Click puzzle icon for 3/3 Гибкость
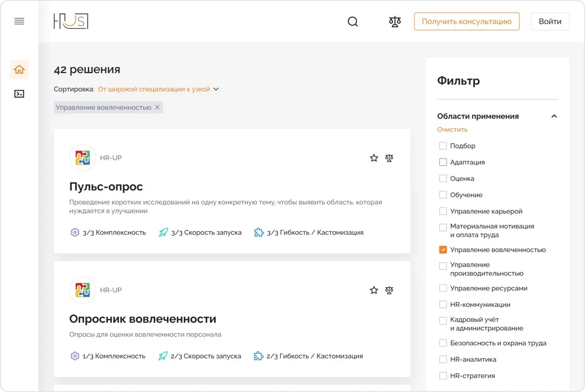 click(x=259, y=232)
